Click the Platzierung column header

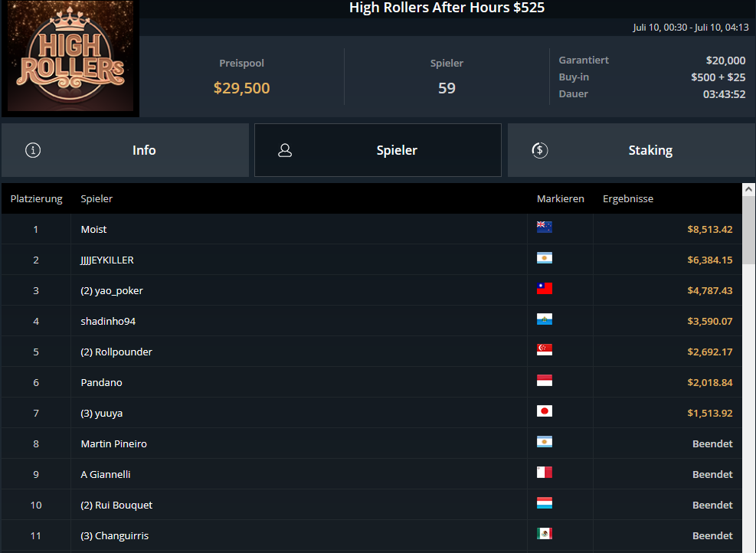(x=36, y=198)
